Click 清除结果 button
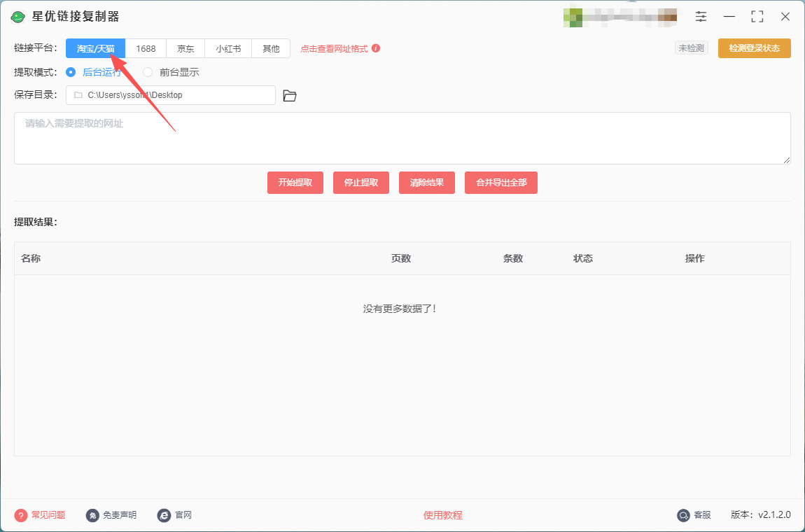The width and height of the screenshot is (805, 532). [426, 183]
